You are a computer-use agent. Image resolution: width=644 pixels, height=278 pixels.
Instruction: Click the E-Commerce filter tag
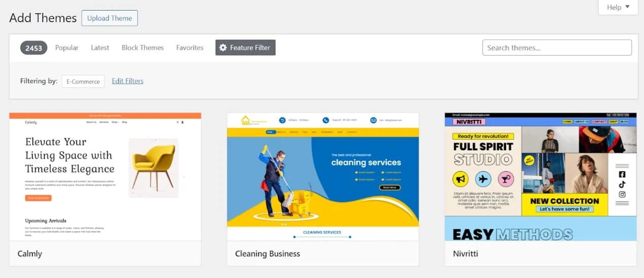(x=83, y=81)
